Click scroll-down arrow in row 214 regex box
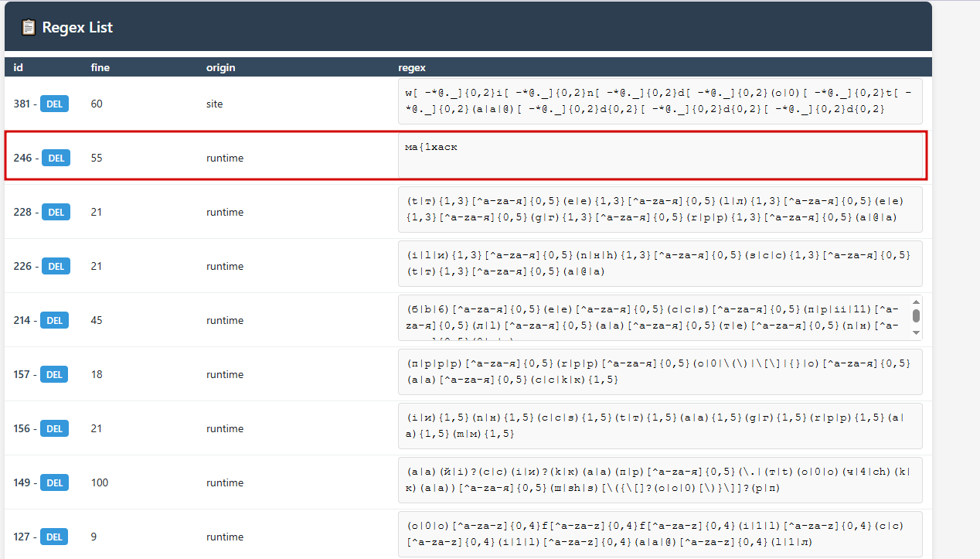Screen dimensions: 980x559 coord(916,333)
